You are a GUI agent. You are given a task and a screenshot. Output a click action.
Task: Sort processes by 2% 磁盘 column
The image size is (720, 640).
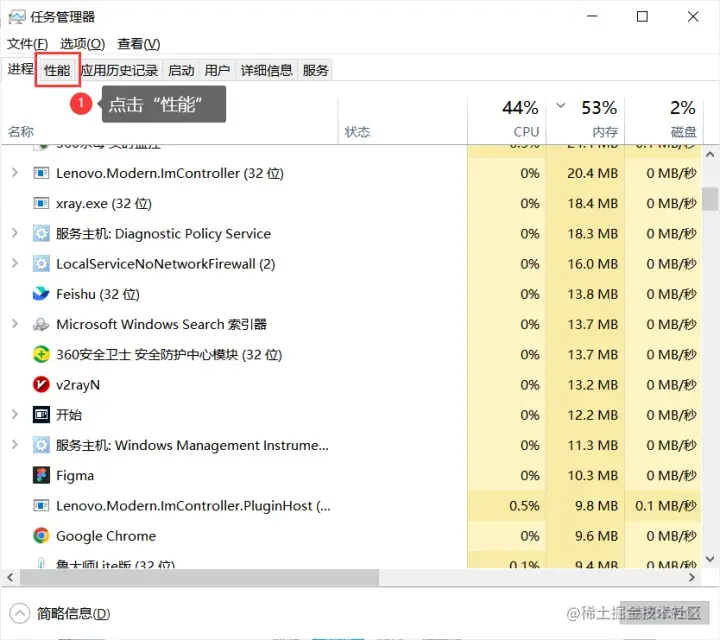tap(664, 121)
